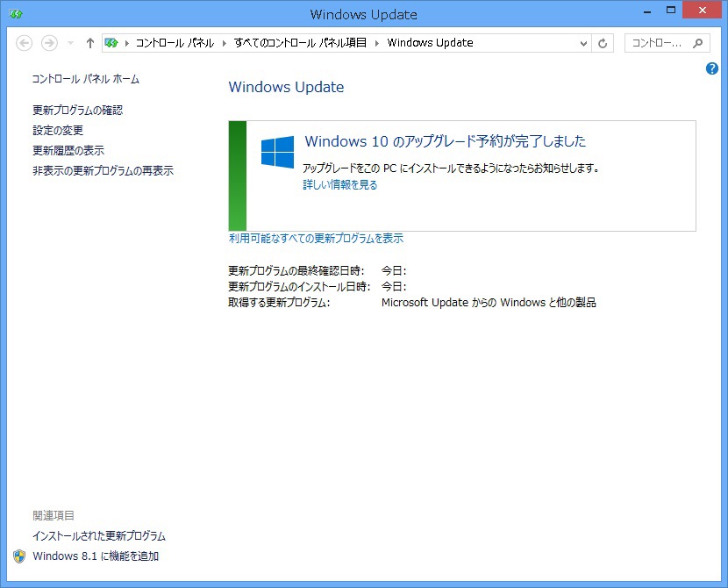The width and height of the screenshot is (728, 588).
Task: Expand the arrow before Windows Update breadcrumb
Action: pyautogui.click(x=377, y=43)
